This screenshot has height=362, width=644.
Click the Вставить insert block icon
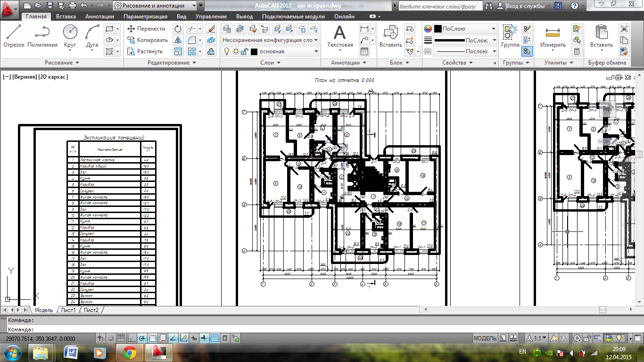point(391,36)
